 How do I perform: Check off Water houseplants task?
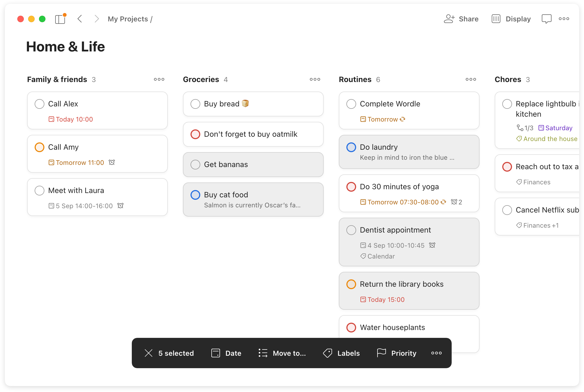[x=351, y=328]
